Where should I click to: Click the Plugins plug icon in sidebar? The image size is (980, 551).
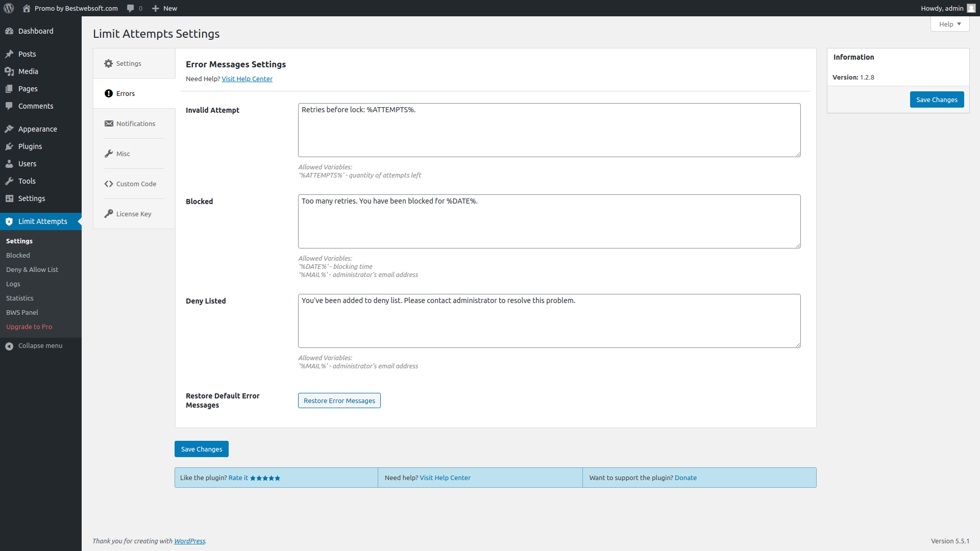pyautogui.click(x=9, y=146)
